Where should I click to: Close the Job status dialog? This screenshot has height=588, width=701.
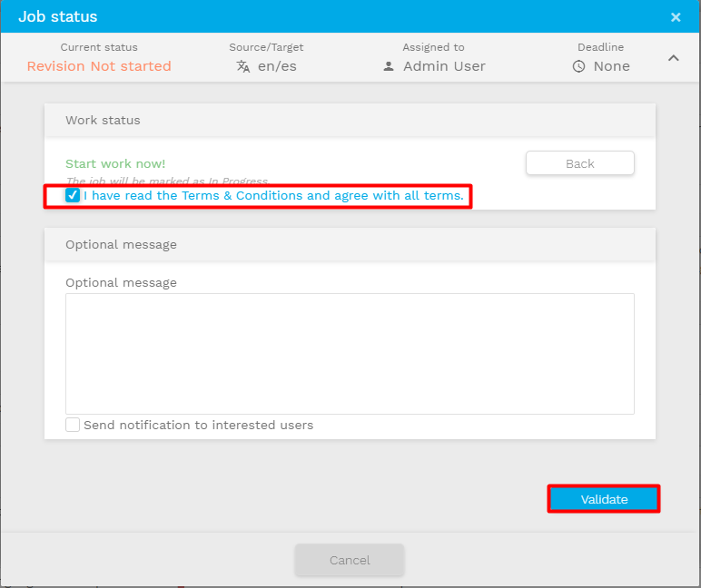click(x=675, y=17)
